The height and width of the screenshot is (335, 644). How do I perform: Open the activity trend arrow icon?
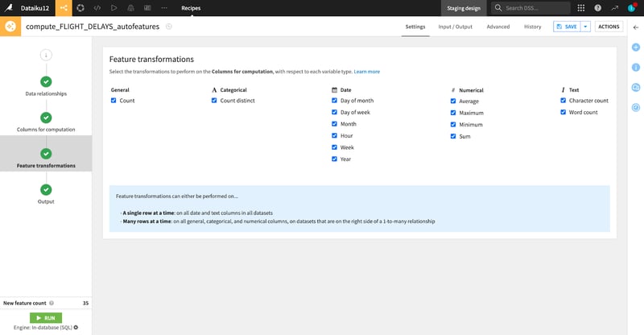(x=614, y=8)
